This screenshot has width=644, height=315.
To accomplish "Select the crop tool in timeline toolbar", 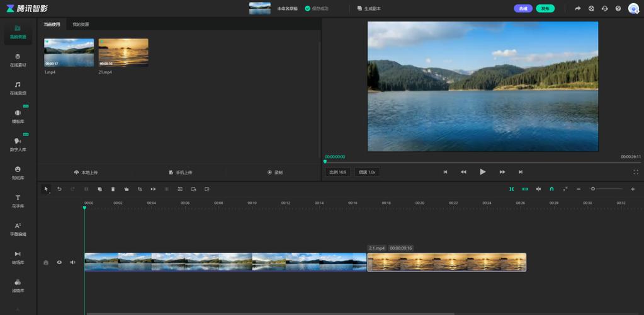I will pos(140,189).
